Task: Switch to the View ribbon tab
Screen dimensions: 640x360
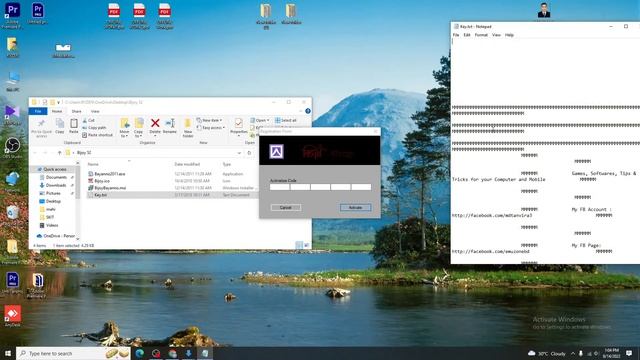Action: (95, 111)
